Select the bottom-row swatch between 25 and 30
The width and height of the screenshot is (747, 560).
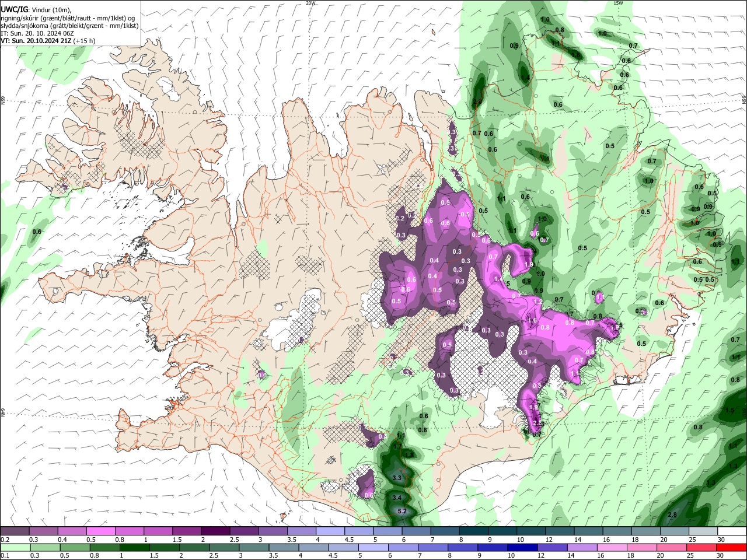(x=701, y=547)
